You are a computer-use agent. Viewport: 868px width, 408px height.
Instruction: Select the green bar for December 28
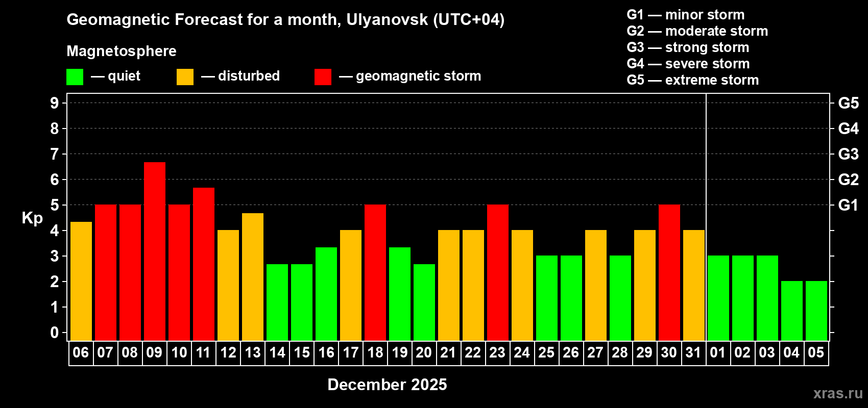pyautogui.click(x=620, y=298)
